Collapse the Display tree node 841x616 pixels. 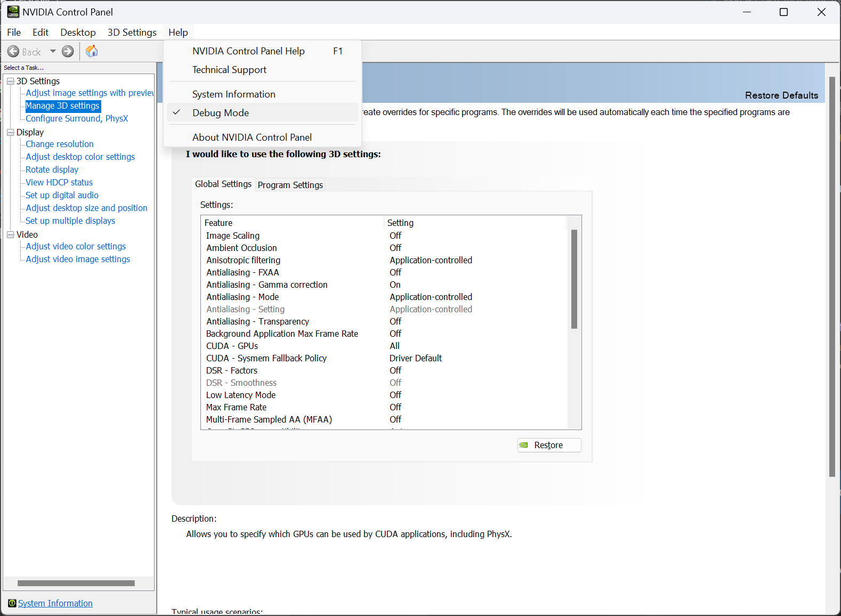(x=10, y=132)
